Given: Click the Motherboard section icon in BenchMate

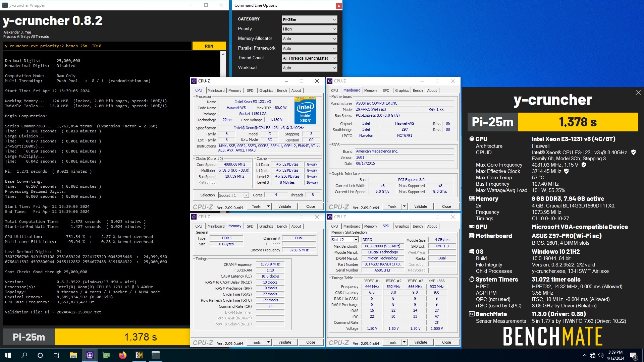Looking at the screenshot, I should coord(472,236).
